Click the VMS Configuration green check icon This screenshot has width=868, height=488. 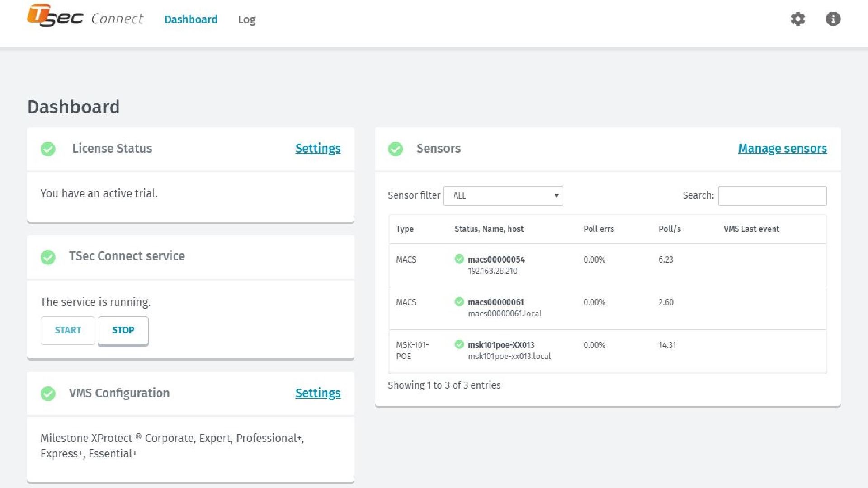(x=48, y=394)
